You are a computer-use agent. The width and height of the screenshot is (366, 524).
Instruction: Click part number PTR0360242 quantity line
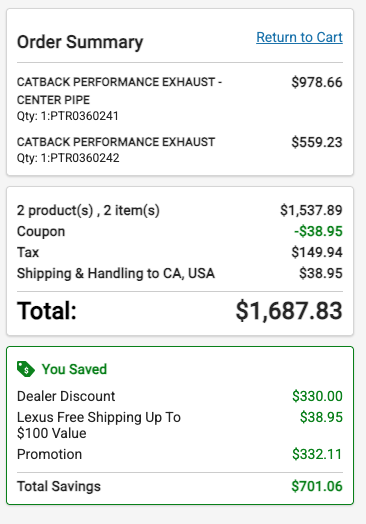[x=68, y=158]
